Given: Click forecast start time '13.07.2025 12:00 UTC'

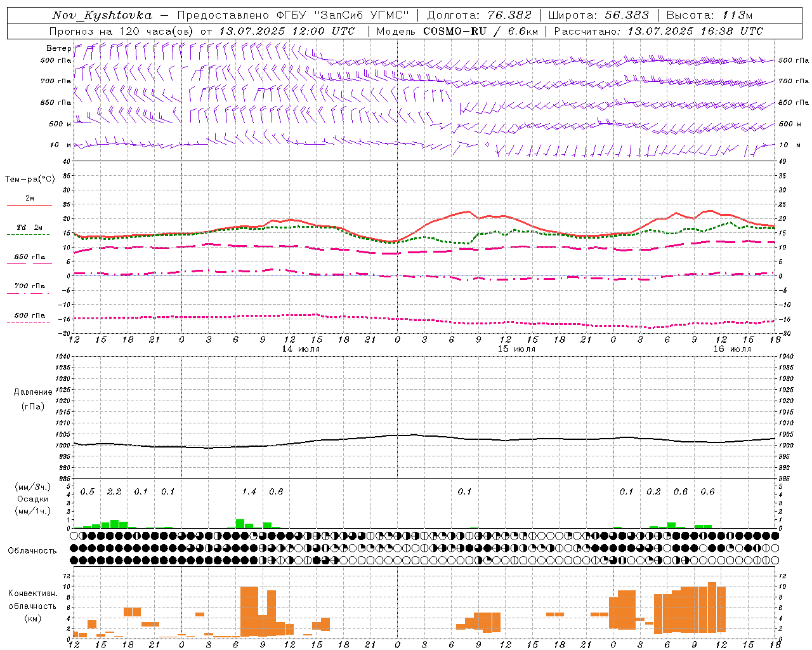Looking at the screenshot, I should [x=287, y=31].
